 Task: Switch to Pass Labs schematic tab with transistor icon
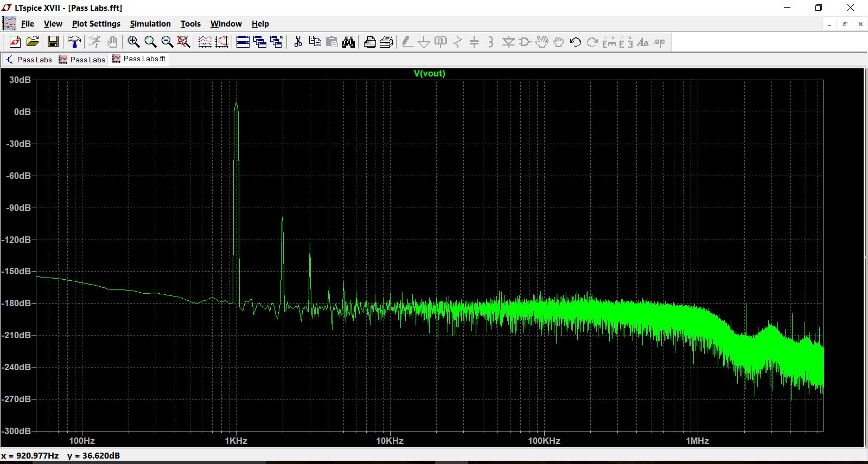pyautogui.click(x=29, y=60)
